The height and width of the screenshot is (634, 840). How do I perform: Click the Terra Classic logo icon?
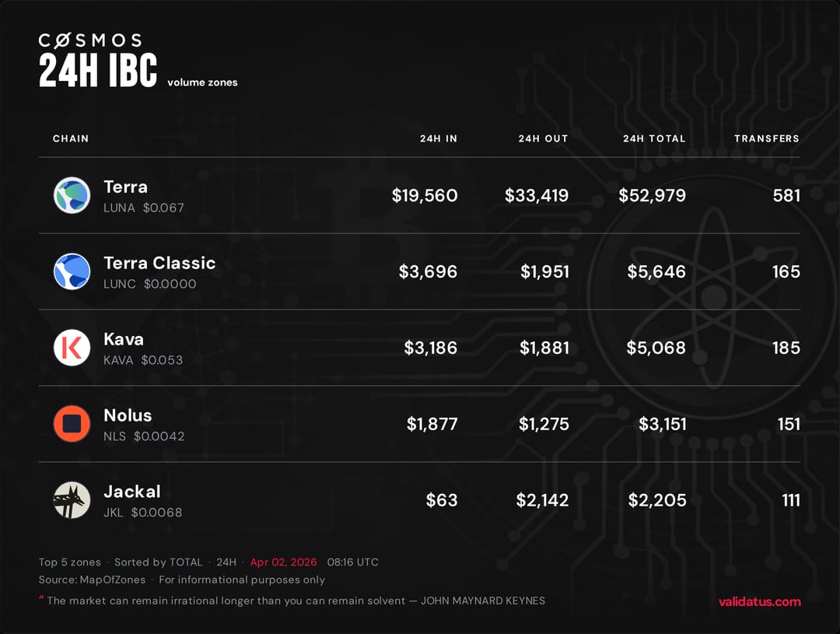click(x=72, y=271)
